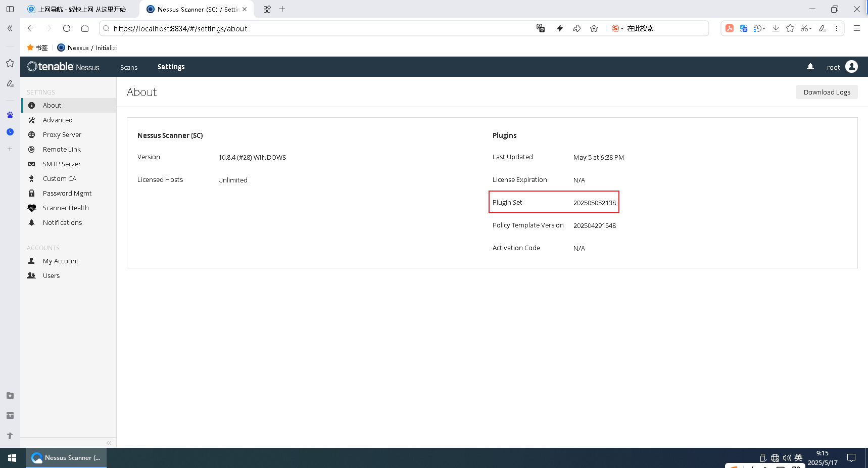The width and height of the screenshot is (868, 468).
Task: Open the My Account link
Action: click(61, 261)
